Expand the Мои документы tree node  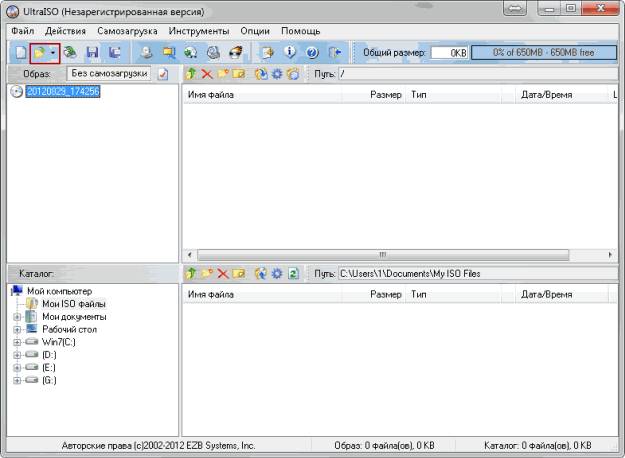click(x=17, y=316)
